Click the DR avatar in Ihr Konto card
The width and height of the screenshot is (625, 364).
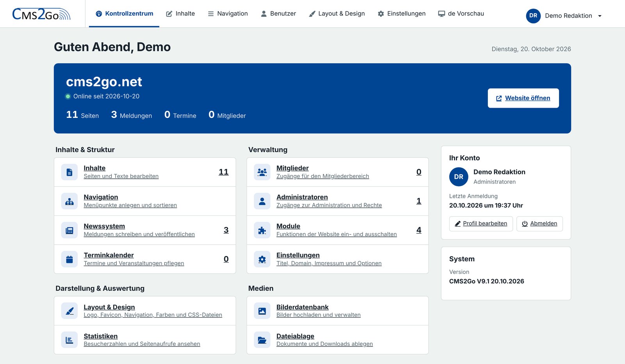tap(459, 177)
